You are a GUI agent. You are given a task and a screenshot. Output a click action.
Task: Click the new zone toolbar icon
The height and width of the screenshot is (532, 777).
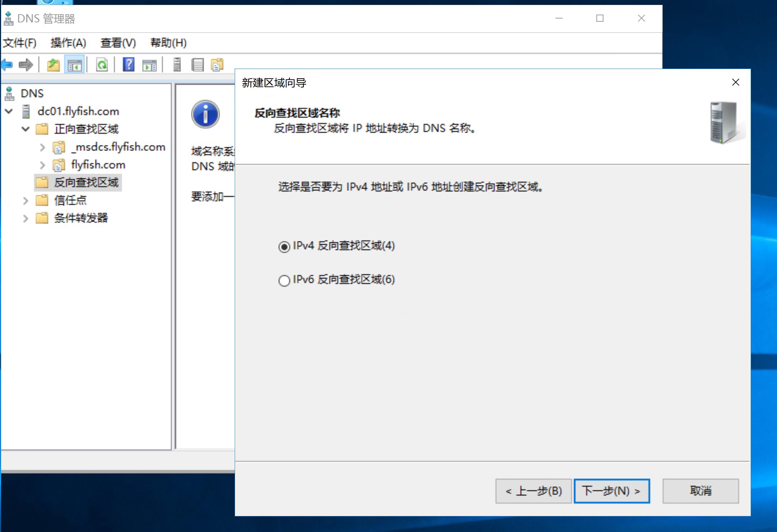pyautogui.click(x=217, y=65)
